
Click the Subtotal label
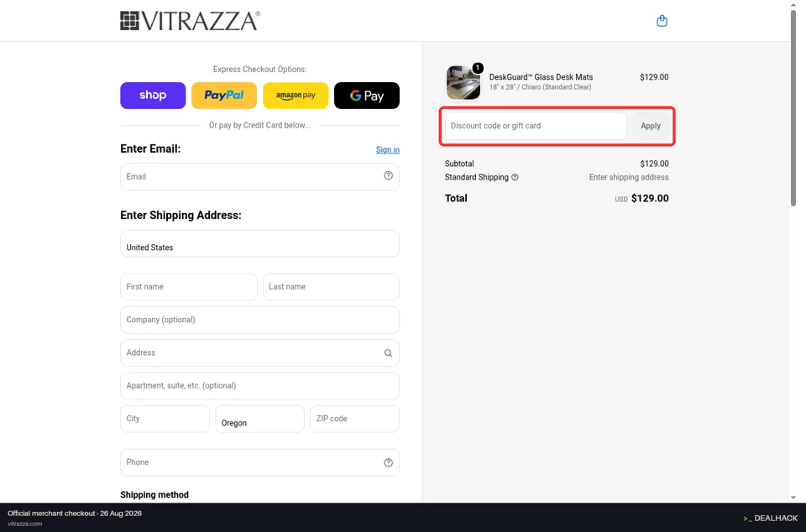click(x=459, y=164)
